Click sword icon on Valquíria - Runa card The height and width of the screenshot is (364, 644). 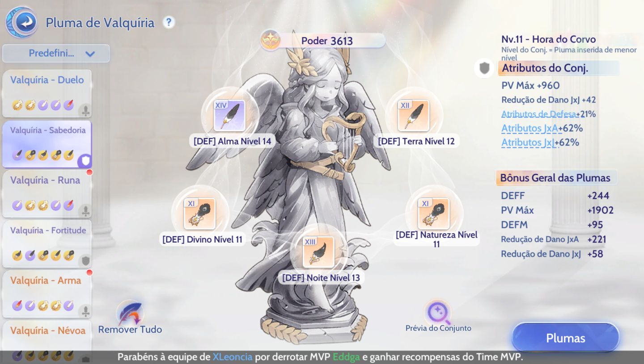point(85,210)
